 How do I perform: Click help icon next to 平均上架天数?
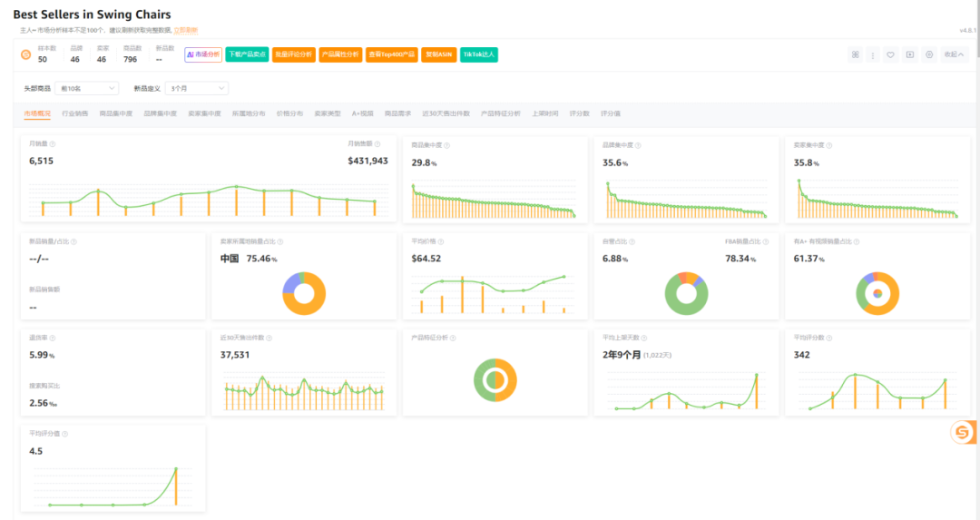click(643, 338)
